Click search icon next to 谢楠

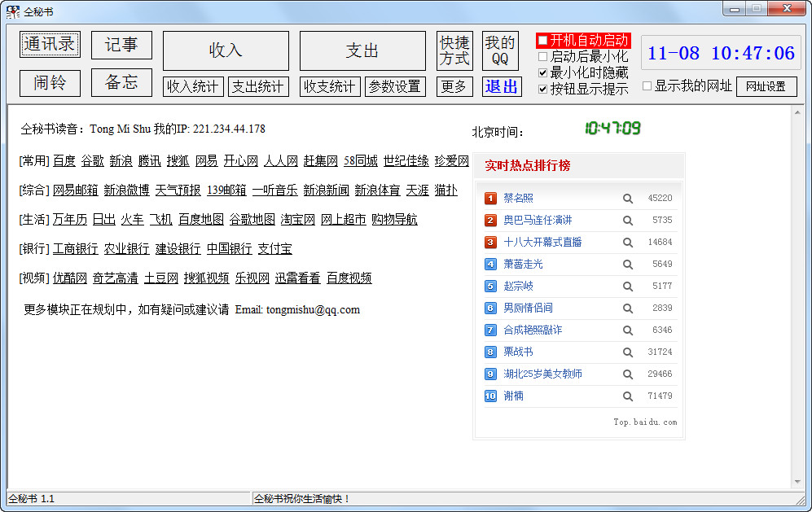tap(628, 396)
